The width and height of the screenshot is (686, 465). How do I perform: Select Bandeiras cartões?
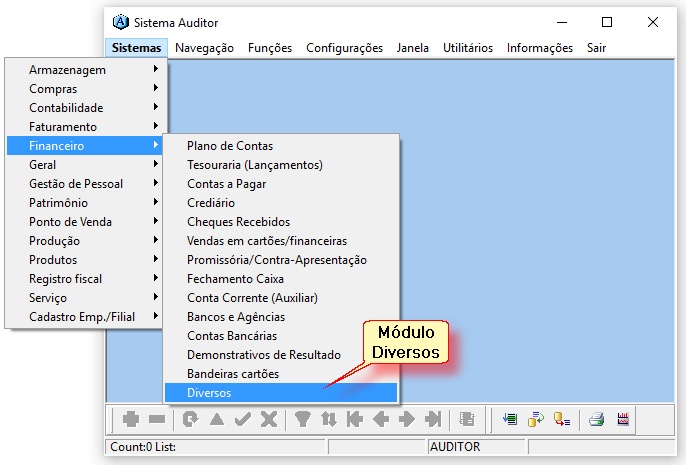(x=281, y=374)
